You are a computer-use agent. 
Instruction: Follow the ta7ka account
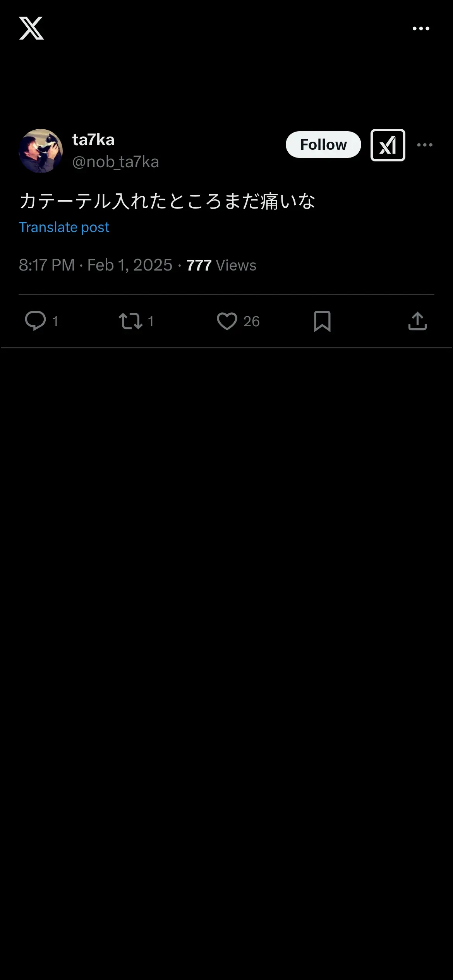click(323, 144)
